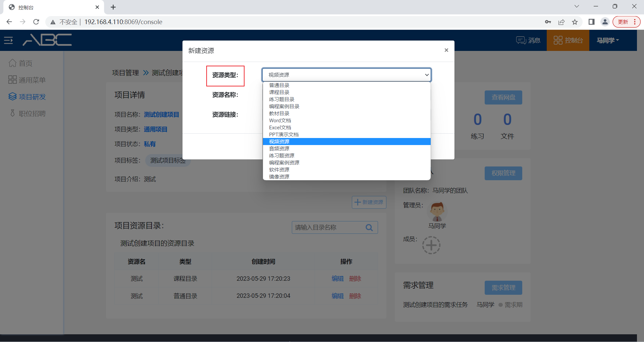Select Excel文档 option
The width and height of the screenshot is (644, 342).
click(x=346, y=128)
